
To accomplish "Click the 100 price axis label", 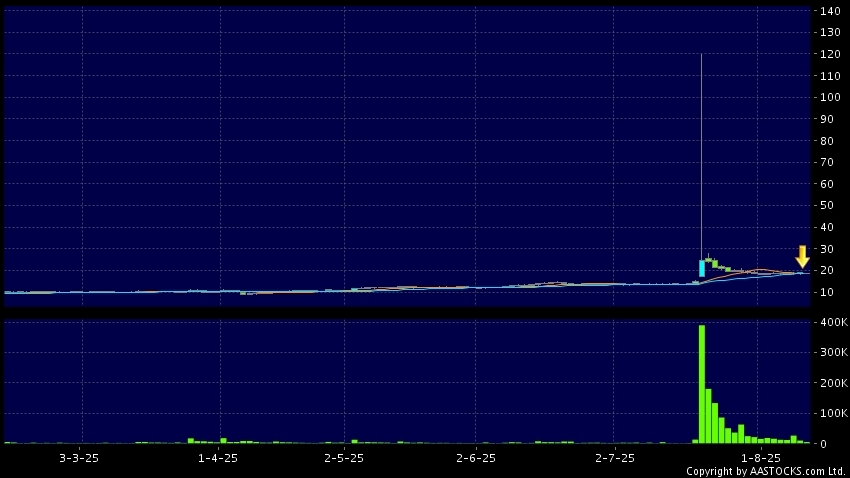I will pyautogui.click(x=830, y=98).
